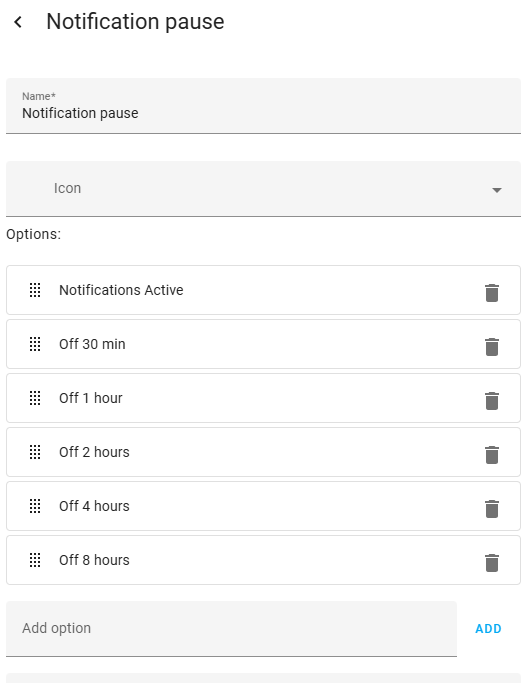The image size is (532, 683).
Task: Click the Options: label
Action: (x=34, y=234)
